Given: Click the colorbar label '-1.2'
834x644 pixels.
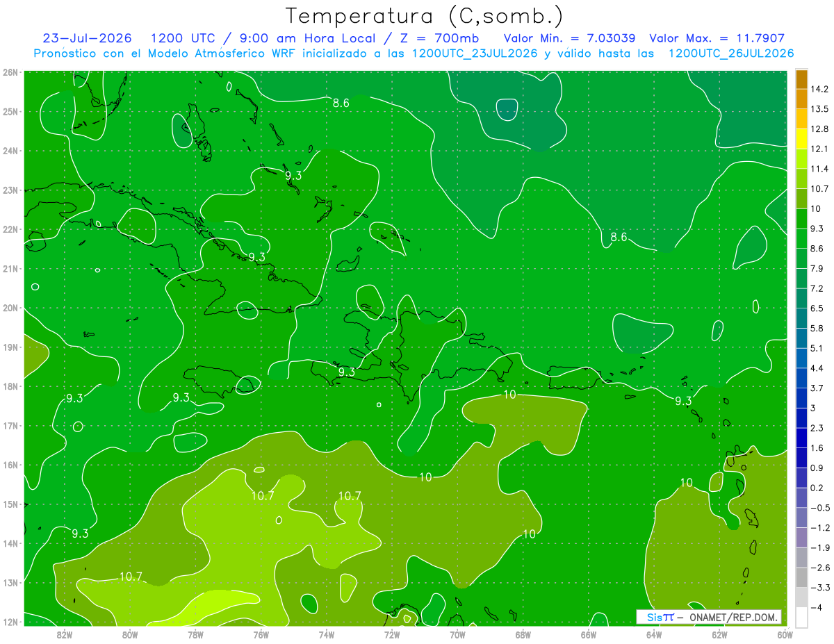Looking at the screenshot, I should click(x=820, y=528).
